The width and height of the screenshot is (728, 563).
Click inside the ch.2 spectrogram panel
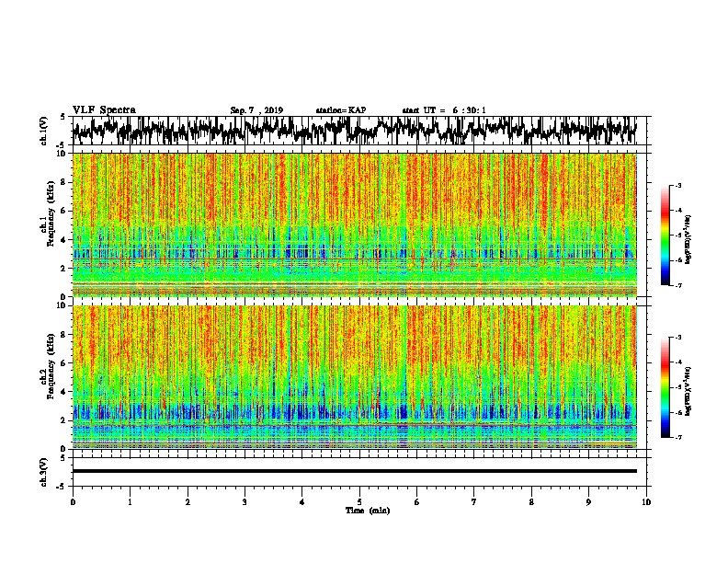(x=355, y=377)
